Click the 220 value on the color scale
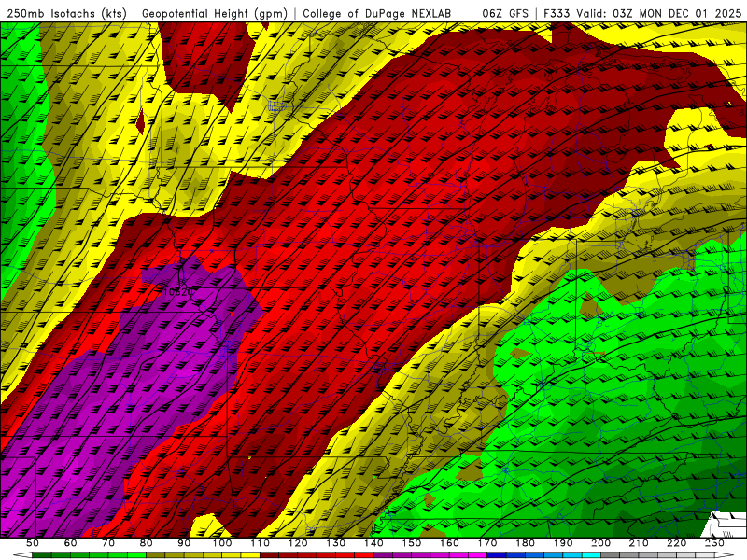747x560 pixels. [x=677, y=543]
